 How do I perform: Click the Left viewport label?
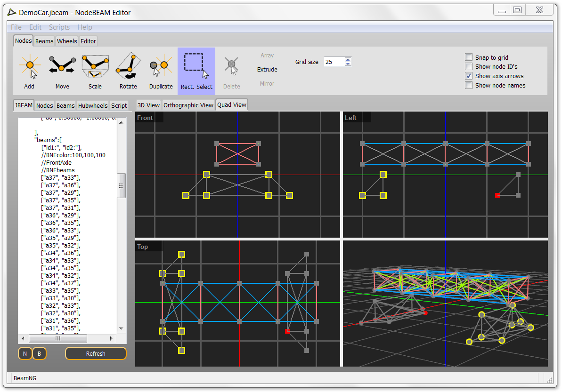[350, 118]
